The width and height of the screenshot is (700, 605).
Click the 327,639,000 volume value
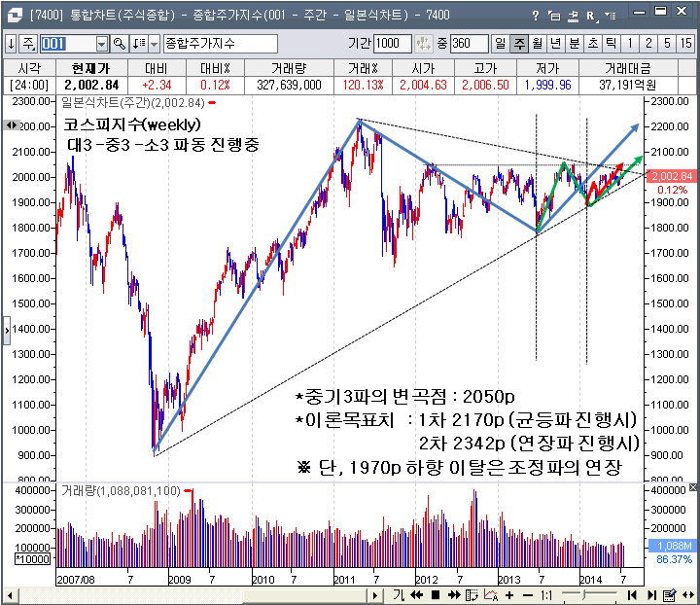289,85
